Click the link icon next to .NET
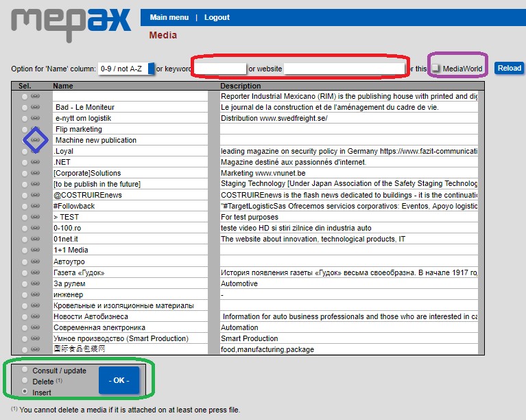This screenshot has width=526, height=420. coord(36,162)
